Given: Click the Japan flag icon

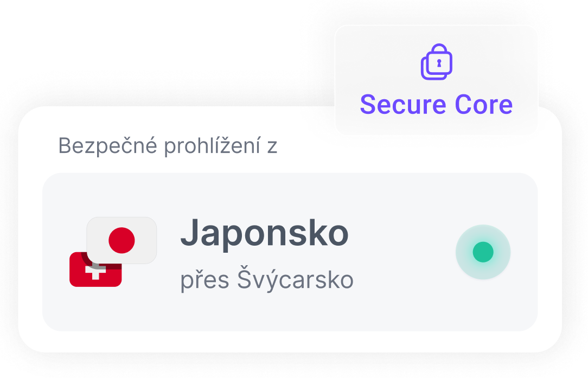Looking at the screenshot, I should click(122, 240).
